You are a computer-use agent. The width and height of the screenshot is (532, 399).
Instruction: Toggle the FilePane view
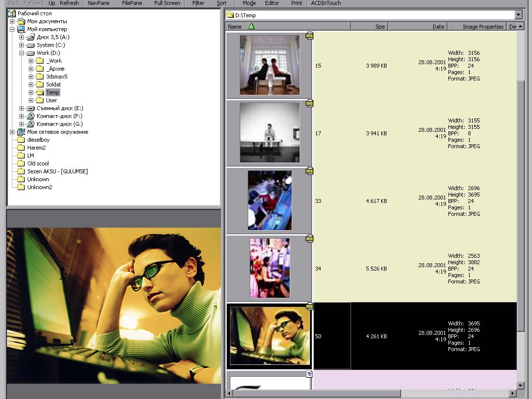pyautogui.click(x=132, y=3)
